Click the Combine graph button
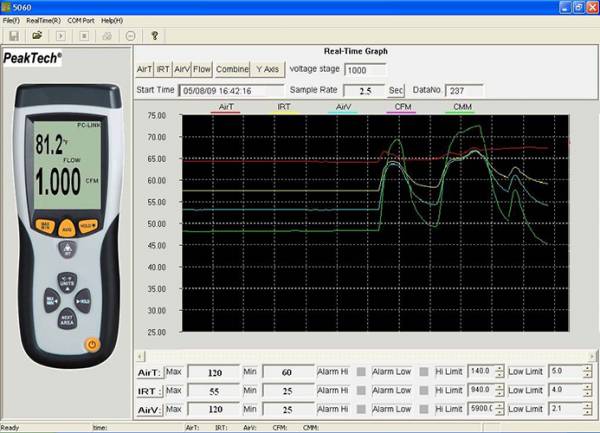 click(231, 70)
